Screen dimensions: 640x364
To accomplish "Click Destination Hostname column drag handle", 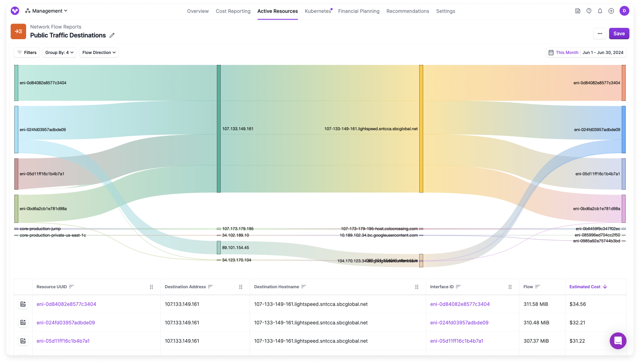I will pos(417,287).
